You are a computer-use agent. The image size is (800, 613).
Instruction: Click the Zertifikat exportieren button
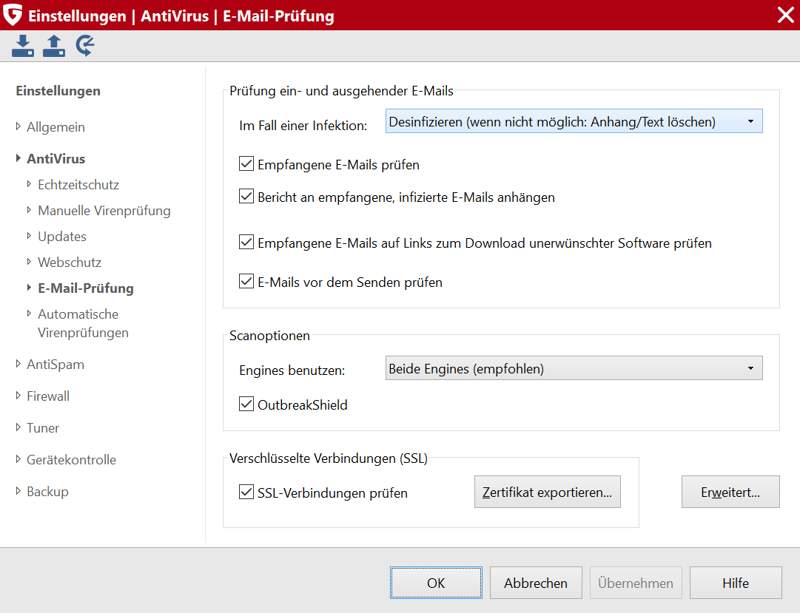coord(547,492)
